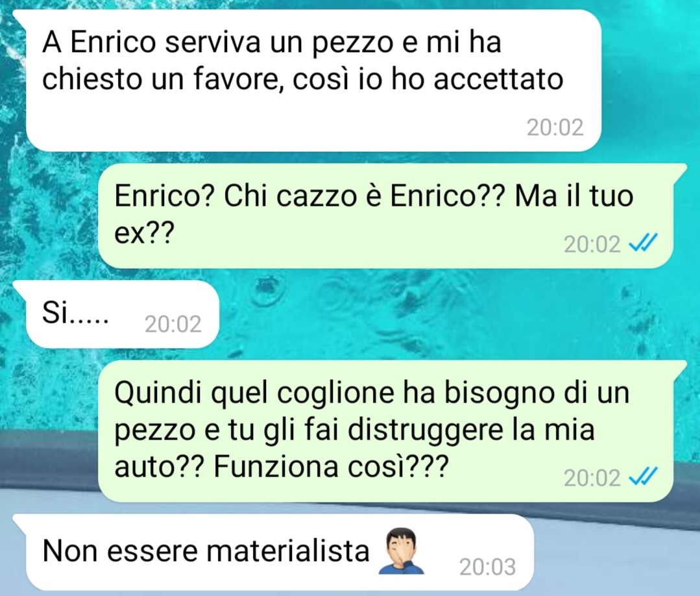
Task: Click 20:02 timestamp next to 'ex??'
Action: [x=592, y=244]
